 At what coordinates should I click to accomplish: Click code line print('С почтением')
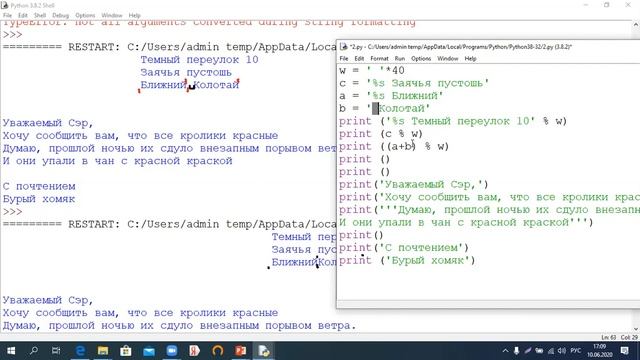click(x=404, y=248)
